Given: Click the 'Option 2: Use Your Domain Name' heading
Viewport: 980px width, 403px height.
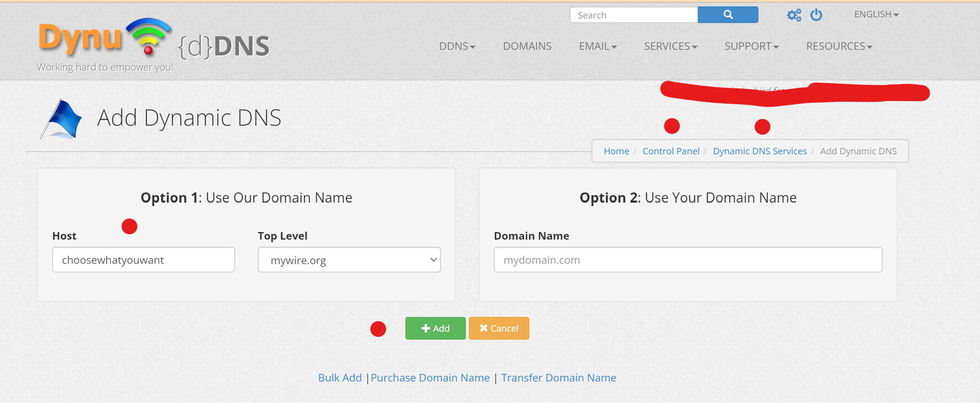Looking at the screenshot, I should point(688,198).
